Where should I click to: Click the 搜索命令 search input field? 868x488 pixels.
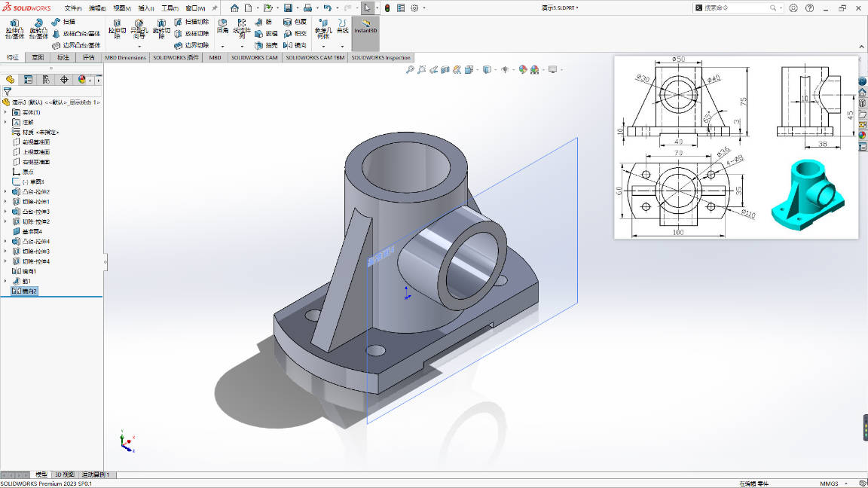coord(736,8)
